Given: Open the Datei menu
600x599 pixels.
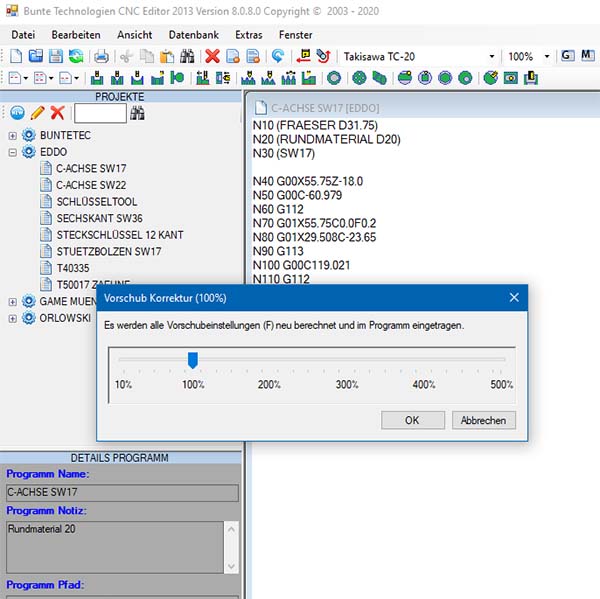Looking at the screenshot, I should tap(23, 35).
